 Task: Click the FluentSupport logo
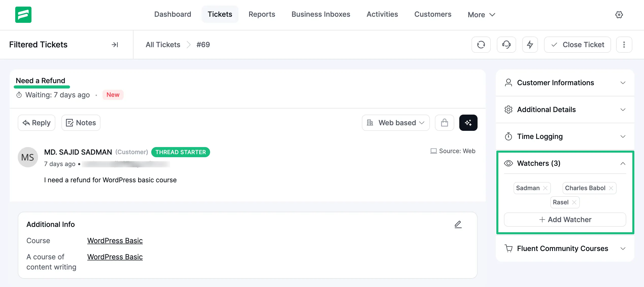pos(23,15)
